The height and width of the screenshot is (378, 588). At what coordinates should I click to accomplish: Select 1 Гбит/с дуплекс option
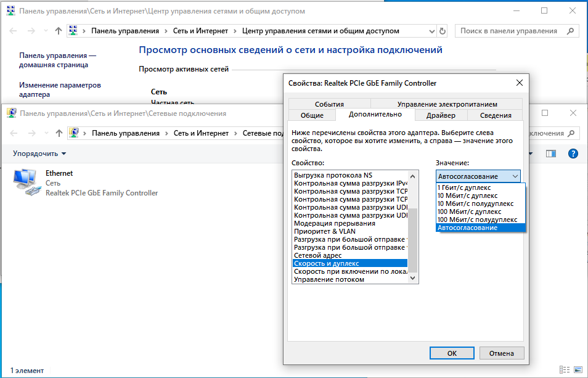click(x=464, y=187)
